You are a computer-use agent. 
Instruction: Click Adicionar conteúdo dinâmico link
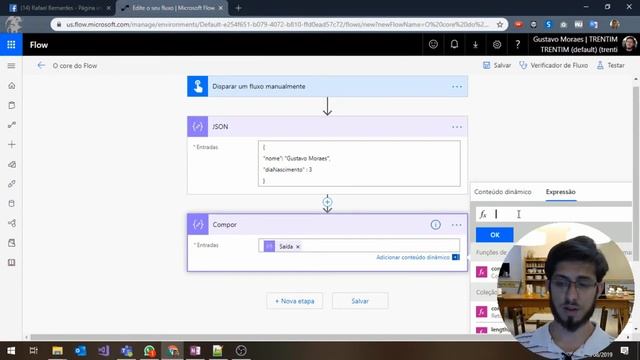413,257
